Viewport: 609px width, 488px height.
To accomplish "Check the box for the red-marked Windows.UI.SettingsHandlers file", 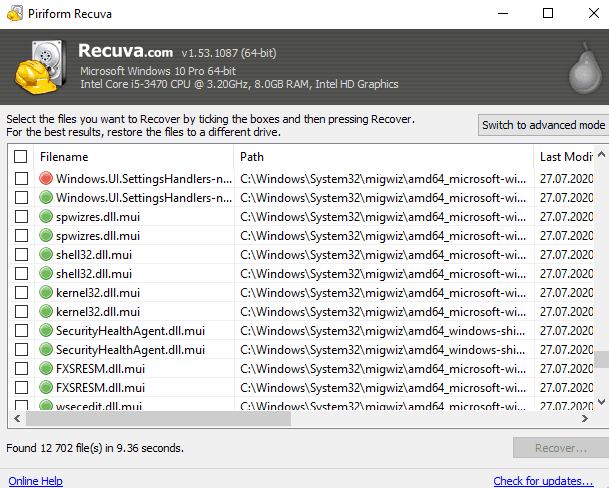I will 21,179.
